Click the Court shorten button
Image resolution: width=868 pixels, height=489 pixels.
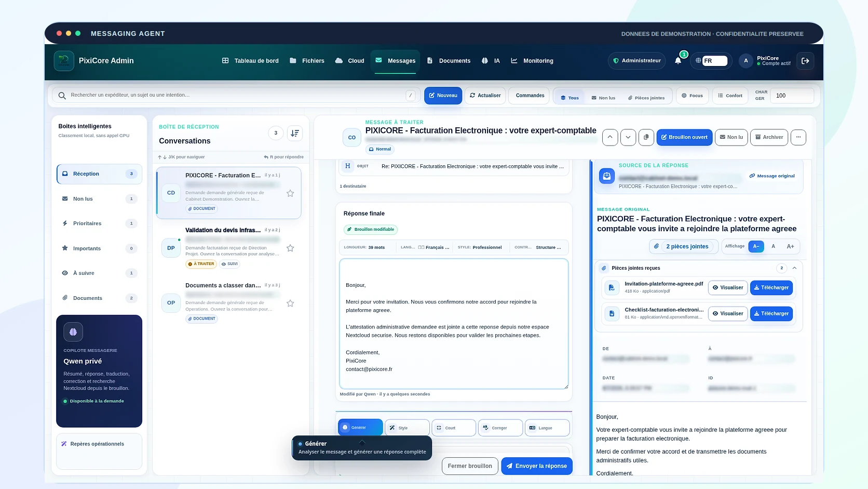[x=454, y=428]
